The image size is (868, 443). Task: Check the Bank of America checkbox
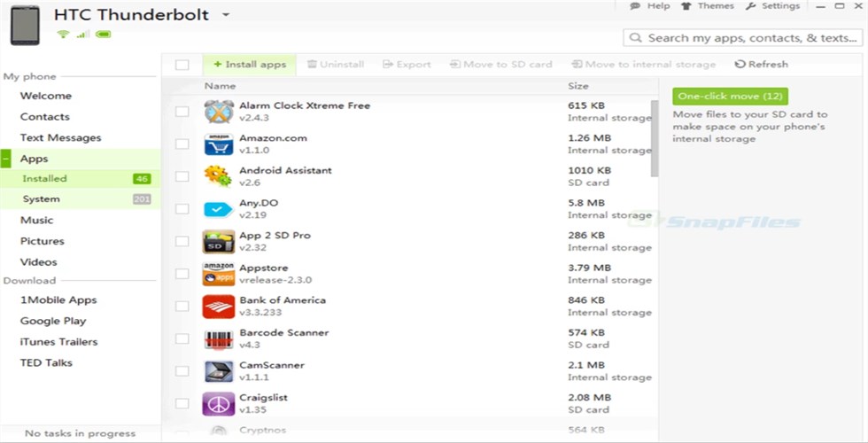(x=182, y=307)
